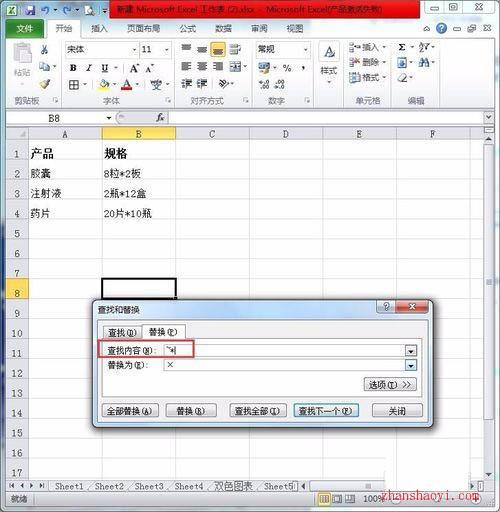This screenshot has height=512, width=500.
Task: Expand the 查找内容 history dropdown arrow
Action: coord(411,351)
